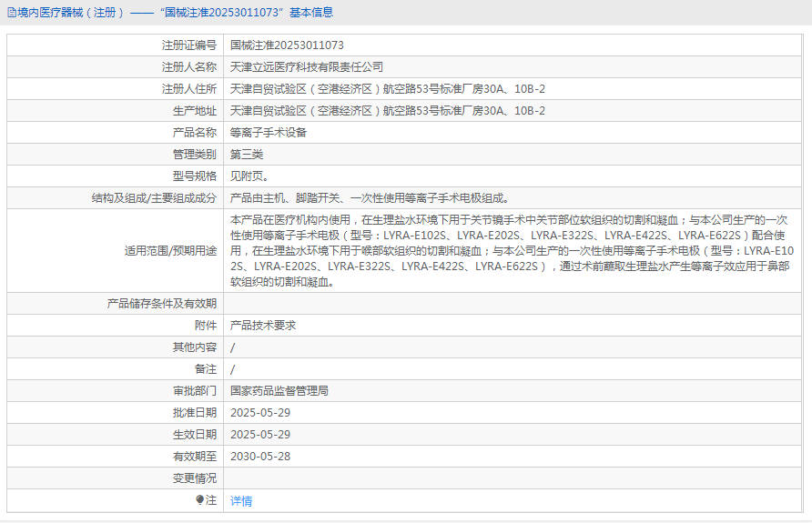Click model spec value 见附页。

(x=249, y=176)
